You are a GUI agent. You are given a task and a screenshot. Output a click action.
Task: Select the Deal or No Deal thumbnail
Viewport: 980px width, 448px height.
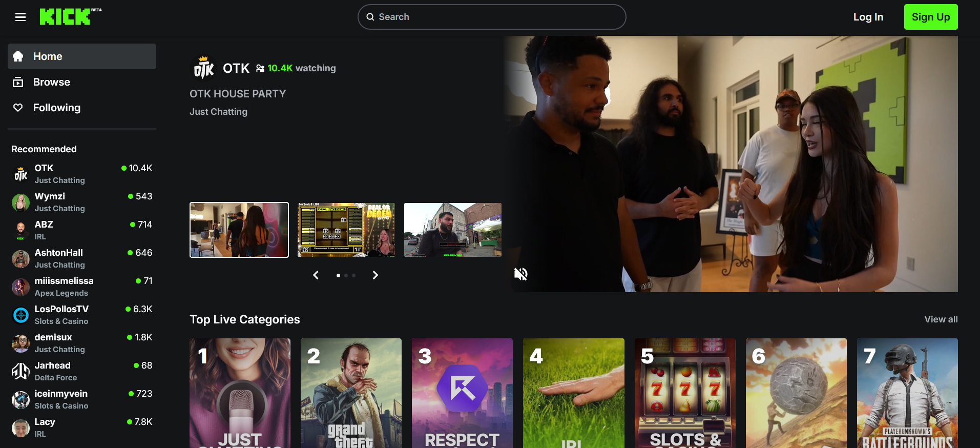tap(346, 230)
